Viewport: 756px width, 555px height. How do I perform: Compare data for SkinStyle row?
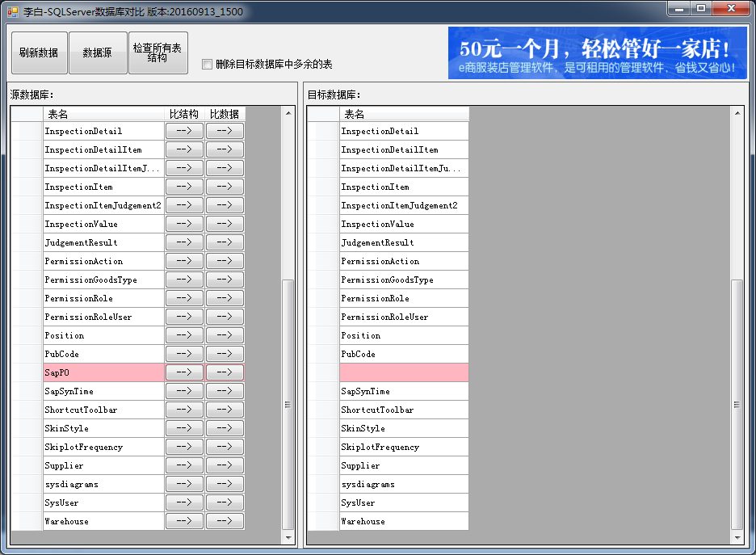click(x=225, y=427)
